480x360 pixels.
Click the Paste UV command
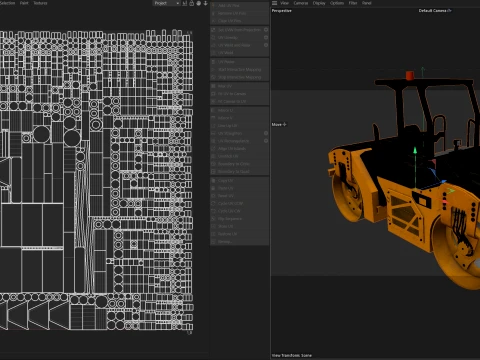(x=239, y=188)
